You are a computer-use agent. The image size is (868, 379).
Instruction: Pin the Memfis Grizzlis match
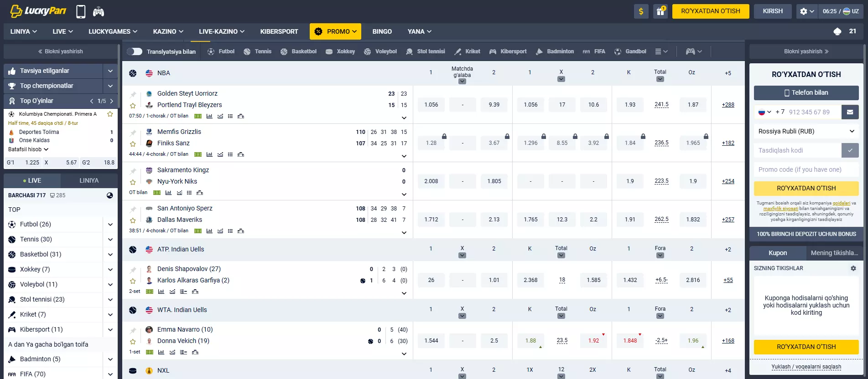coord(133,133)
